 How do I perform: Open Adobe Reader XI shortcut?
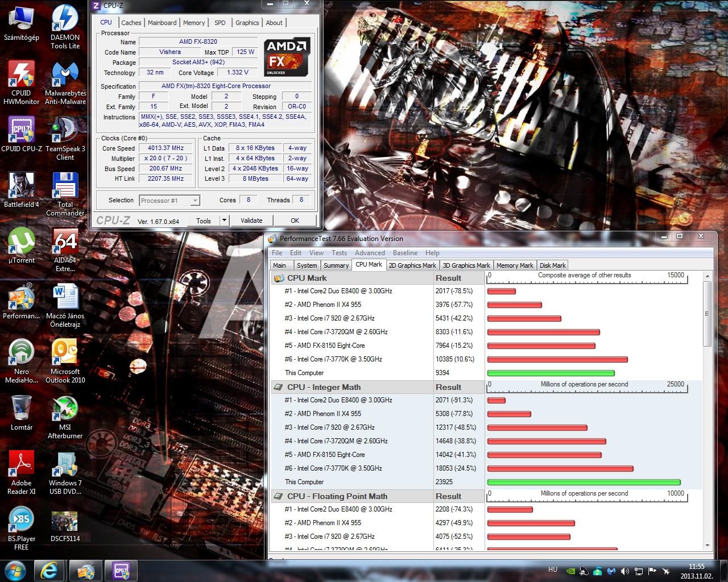22,473
